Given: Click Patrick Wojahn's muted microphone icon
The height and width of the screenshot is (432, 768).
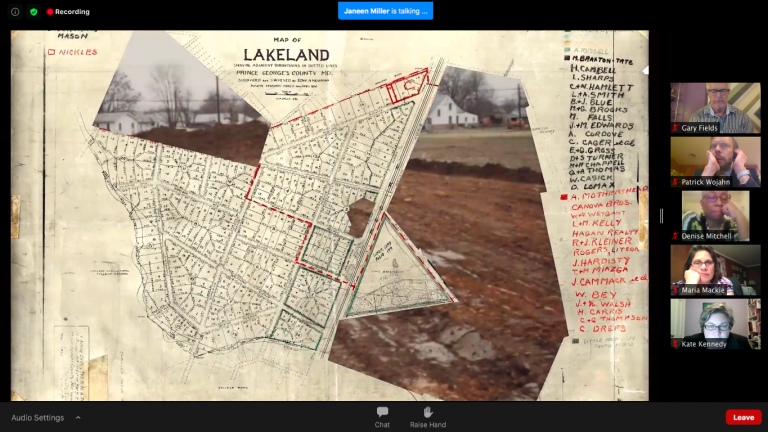Looking at the screenshot, I should (676, 182).
